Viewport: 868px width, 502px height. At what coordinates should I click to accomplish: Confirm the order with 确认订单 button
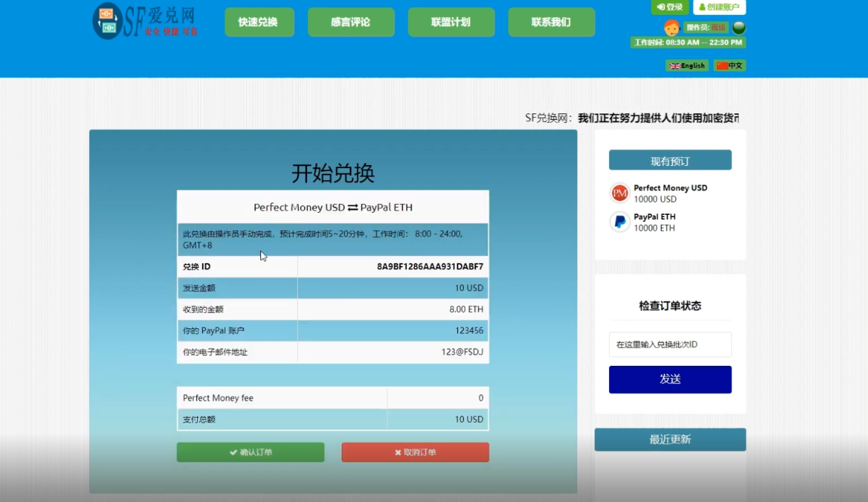(250, 452)
